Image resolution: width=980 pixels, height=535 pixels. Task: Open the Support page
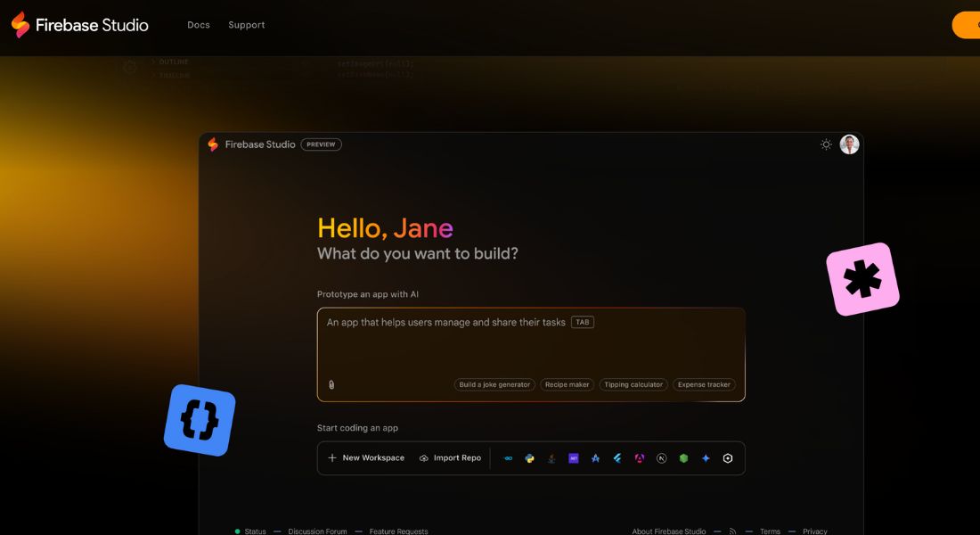tap(246, 25)
